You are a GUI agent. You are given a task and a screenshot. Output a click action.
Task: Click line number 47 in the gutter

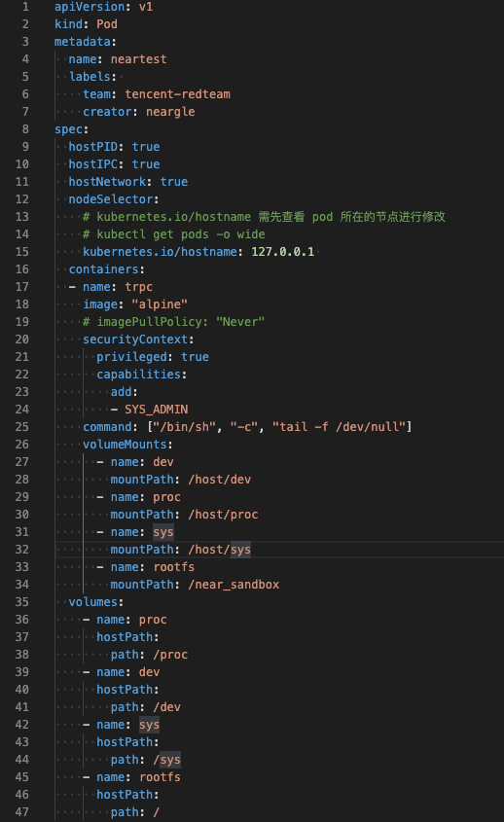coord(22,812)
